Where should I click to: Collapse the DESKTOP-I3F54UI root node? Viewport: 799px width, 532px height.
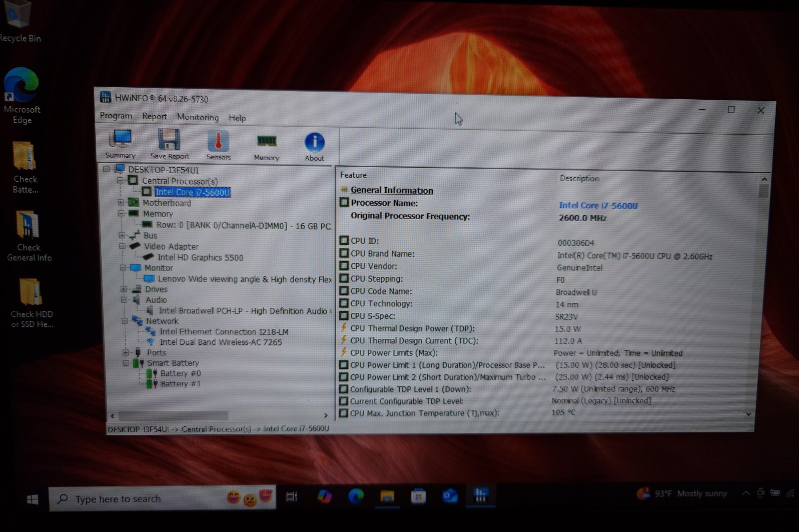[106, 169]
